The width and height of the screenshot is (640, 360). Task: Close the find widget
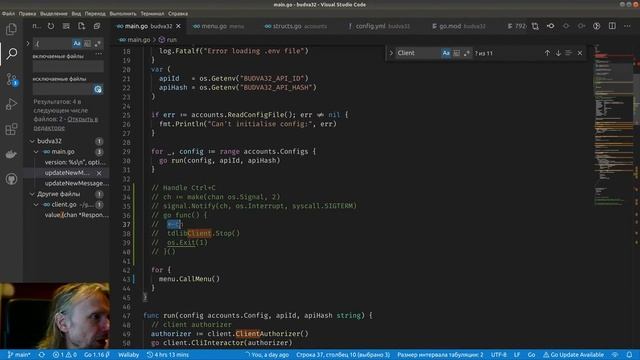(x=580, y=53)
